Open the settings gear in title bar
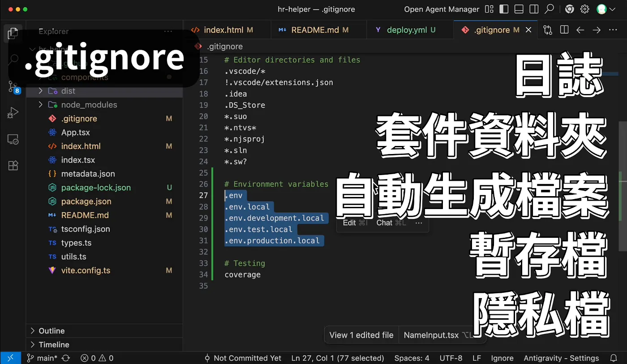This screenshot has height=364, width=627. (584, 9)
